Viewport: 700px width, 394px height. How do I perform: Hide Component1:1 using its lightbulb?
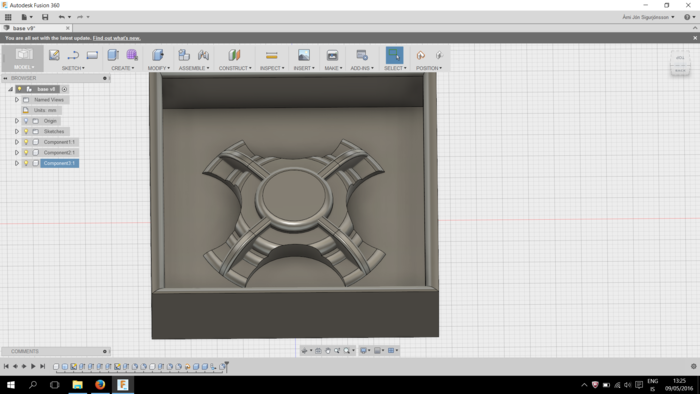[26, 142]
